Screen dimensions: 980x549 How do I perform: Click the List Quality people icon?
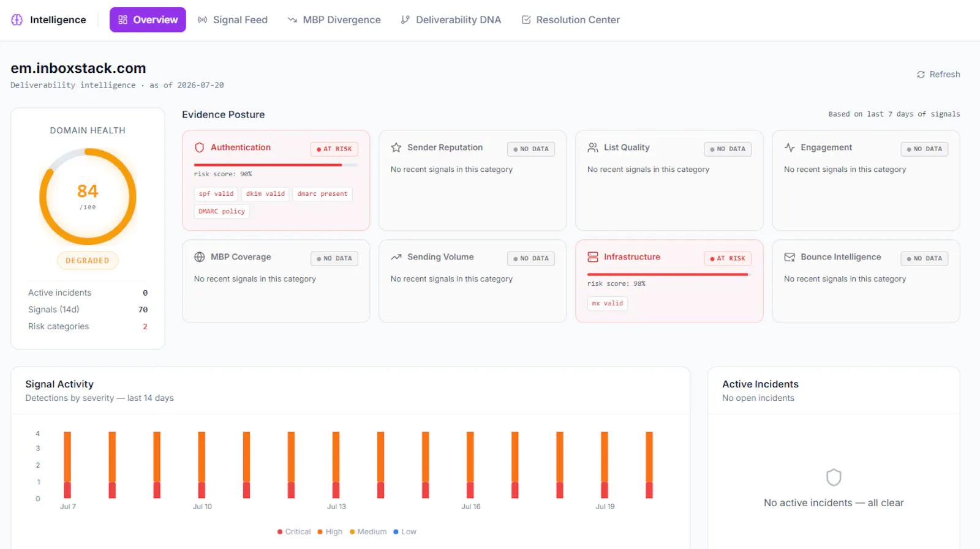[593, 148]
